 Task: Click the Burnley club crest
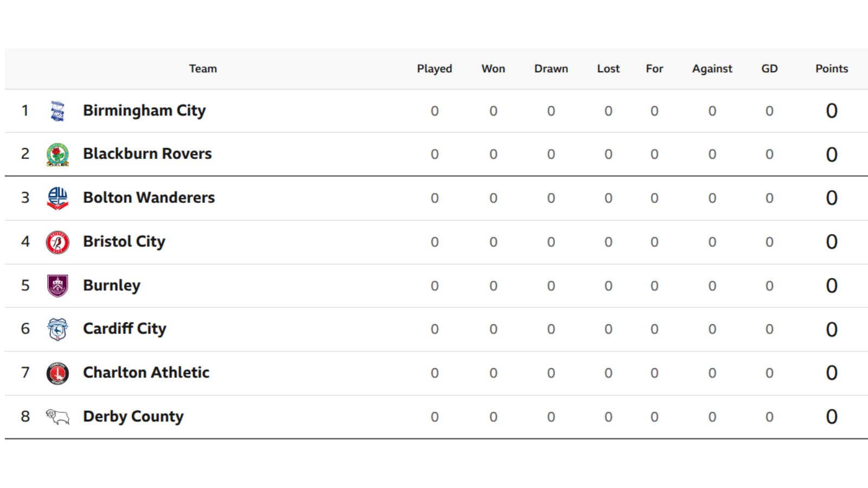[x=58, y=286]
